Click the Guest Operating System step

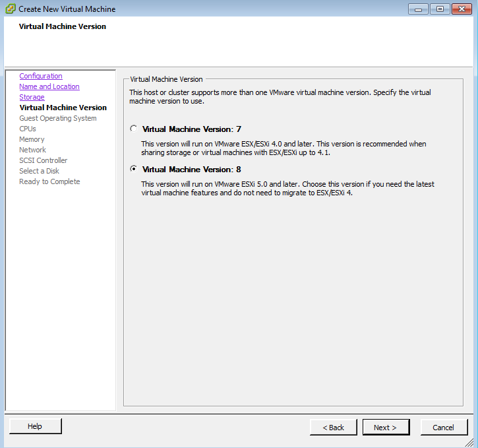[x=58, y=118]
